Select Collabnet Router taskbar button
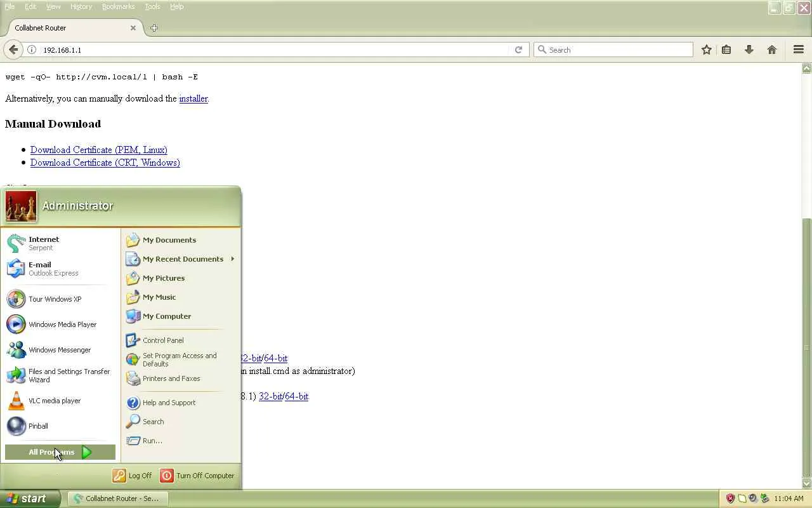 point(118,498)
